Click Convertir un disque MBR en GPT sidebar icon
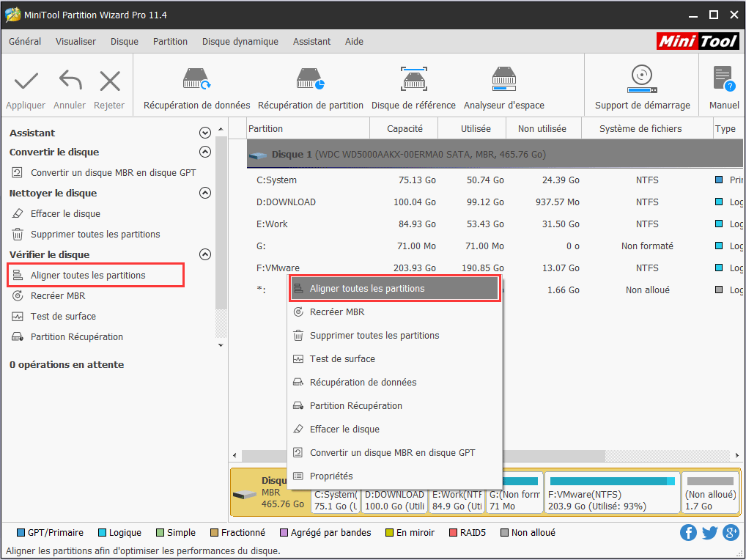746x560 pixels. [x=17, y=173]
